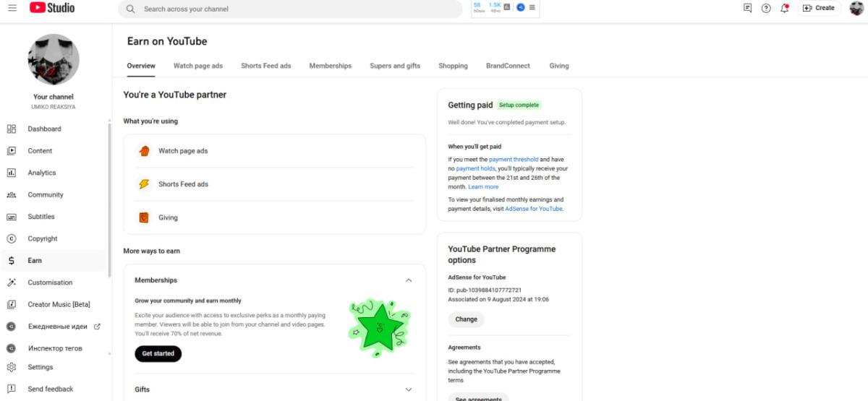Expand the Gifts section chevron
This screenshot has height=401, width=868.
(x=409, y=389)
